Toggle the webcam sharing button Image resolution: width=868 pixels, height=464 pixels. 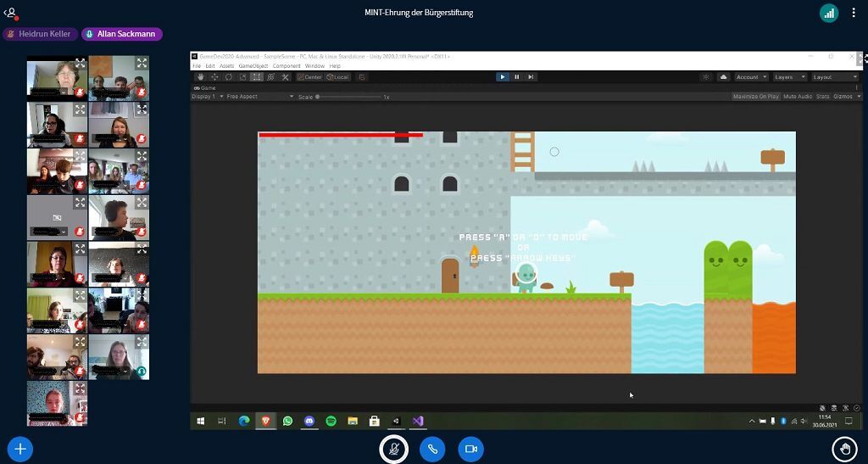click(x=470, y=449)
